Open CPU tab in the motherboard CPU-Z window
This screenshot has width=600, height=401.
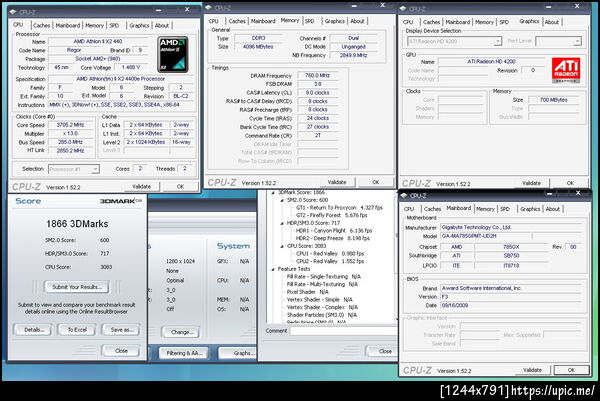click(409, 209)
